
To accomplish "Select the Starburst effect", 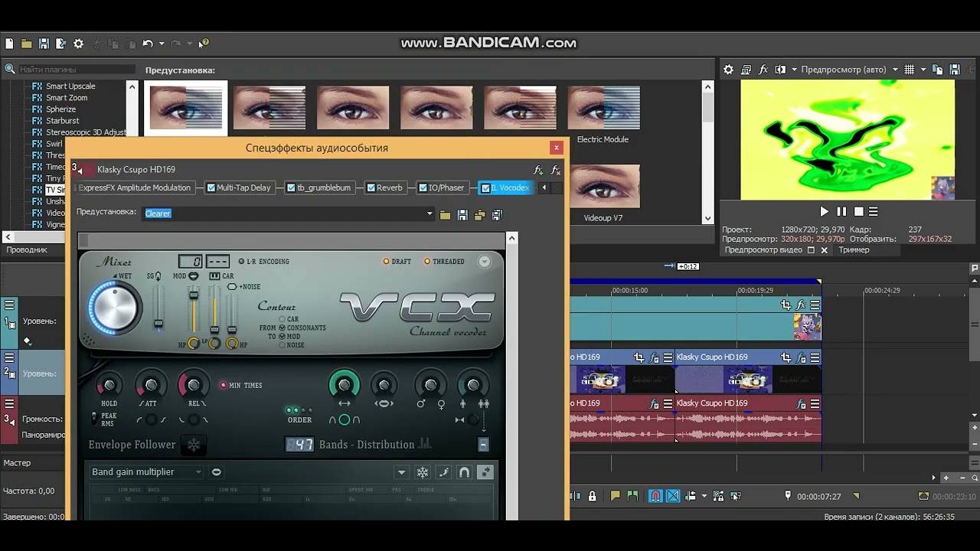I will [62, 121].
